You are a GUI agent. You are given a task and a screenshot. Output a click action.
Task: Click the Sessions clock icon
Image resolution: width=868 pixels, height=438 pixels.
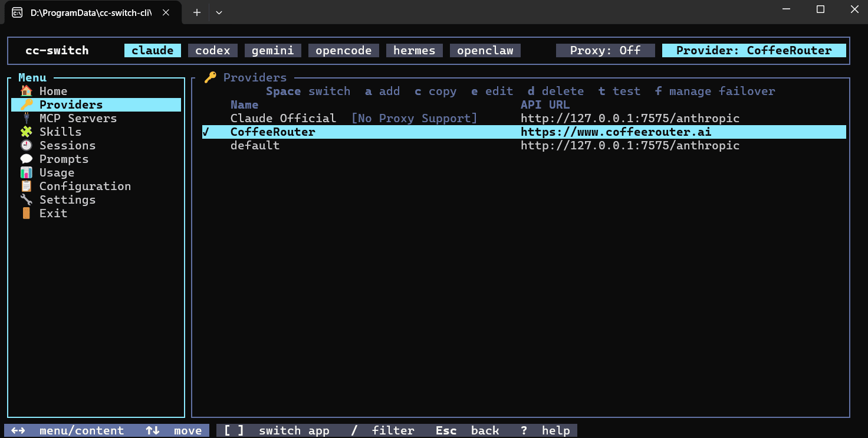coord(26,145)
